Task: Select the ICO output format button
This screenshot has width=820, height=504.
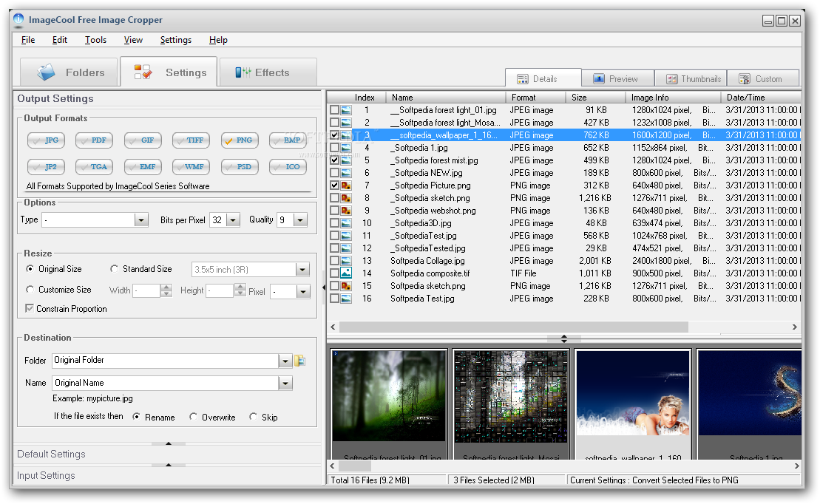Action: [288, 167]
